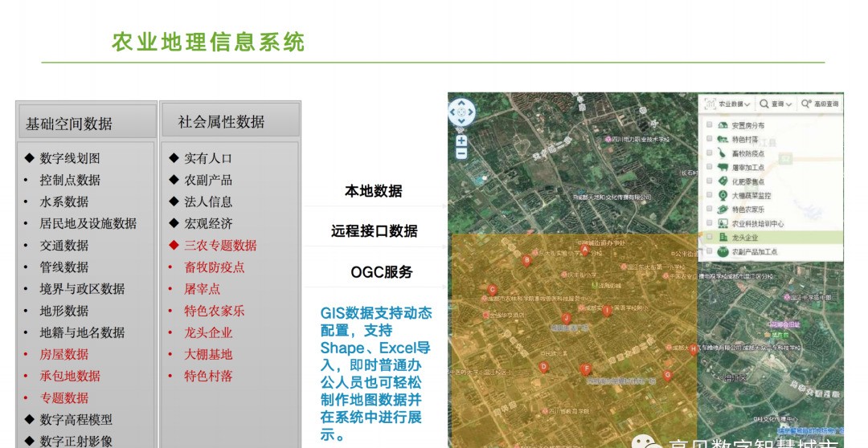Select 大棚蔬菜监控 in the layer list

(751, 195)
